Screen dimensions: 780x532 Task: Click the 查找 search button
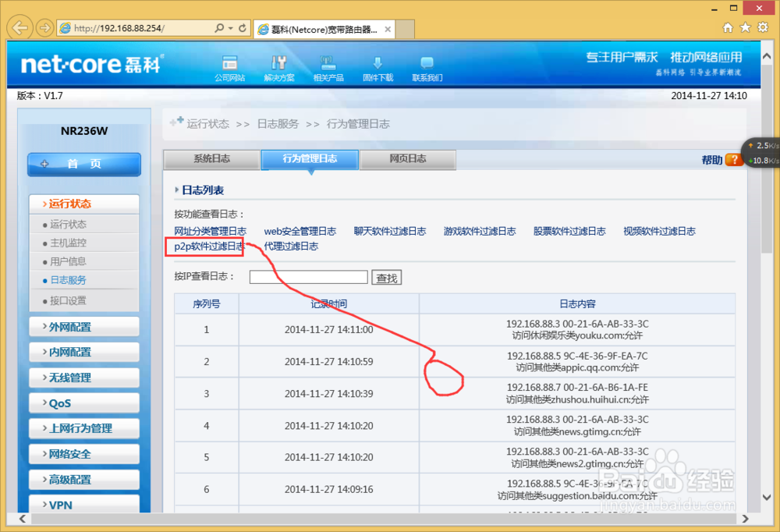(386, 277)
